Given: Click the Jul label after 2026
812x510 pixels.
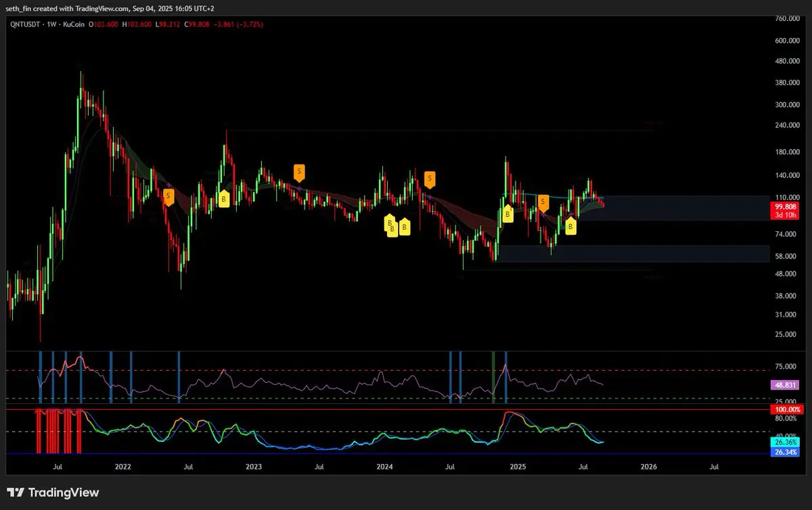Looking at the screenshot, I should tap(714, 467).
